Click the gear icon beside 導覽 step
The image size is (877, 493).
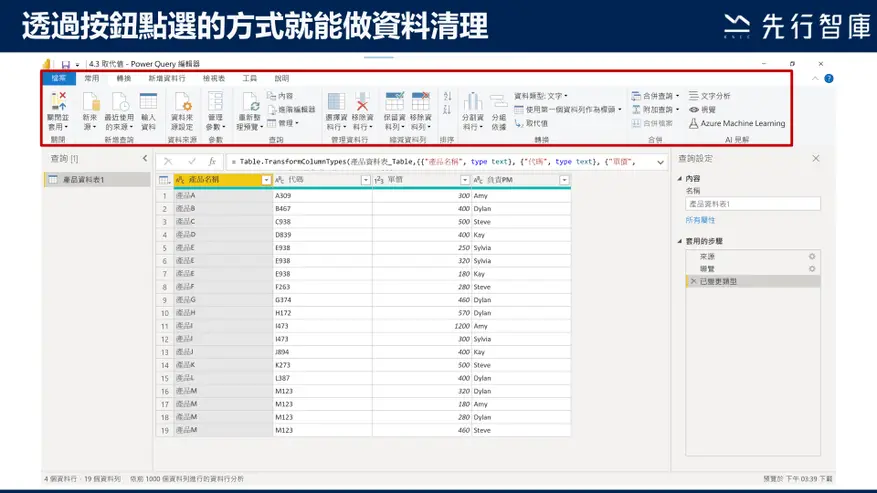[x=812, y=269]
